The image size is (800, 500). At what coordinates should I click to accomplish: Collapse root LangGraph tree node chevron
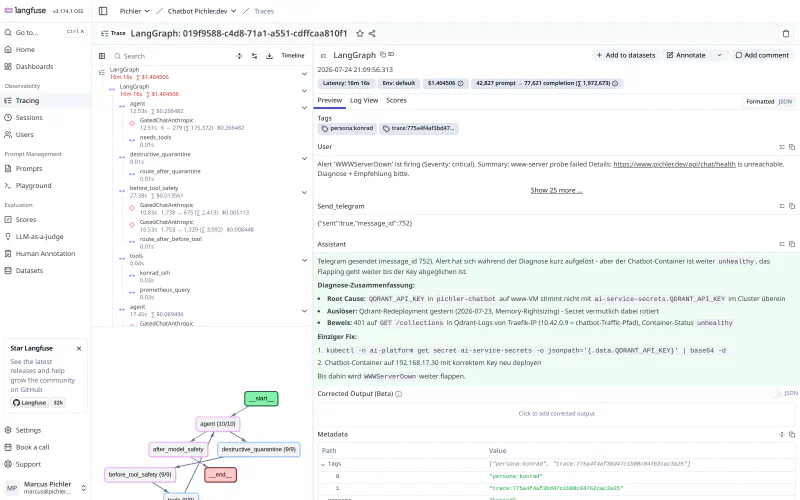(305, 73)
